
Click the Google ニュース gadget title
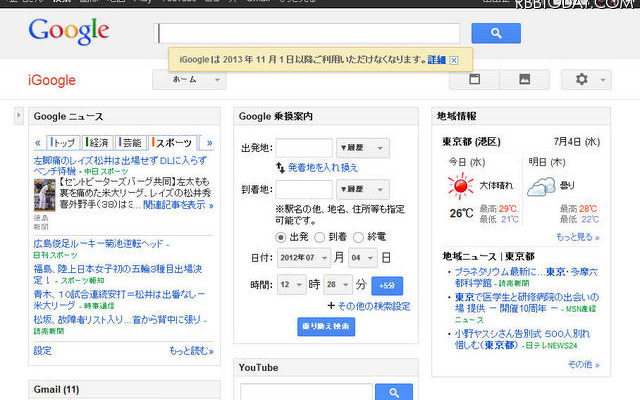(68, 116)
